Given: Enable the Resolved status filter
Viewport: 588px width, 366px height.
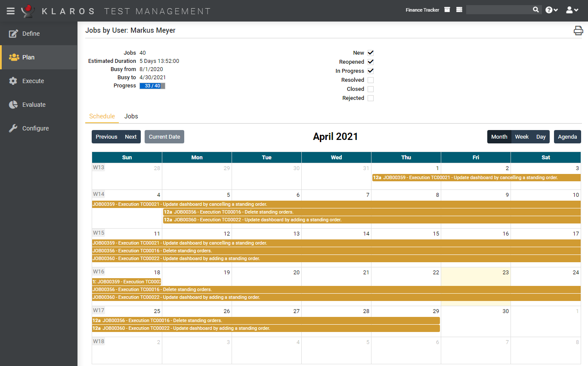Looking at the screenshot, I should (x=371, y=80).
